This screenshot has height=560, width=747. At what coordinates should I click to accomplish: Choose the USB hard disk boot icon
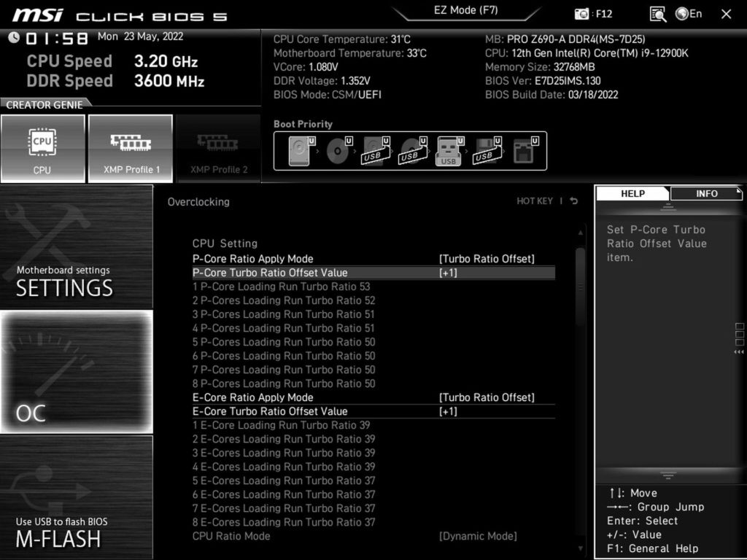tap(376, 151)
